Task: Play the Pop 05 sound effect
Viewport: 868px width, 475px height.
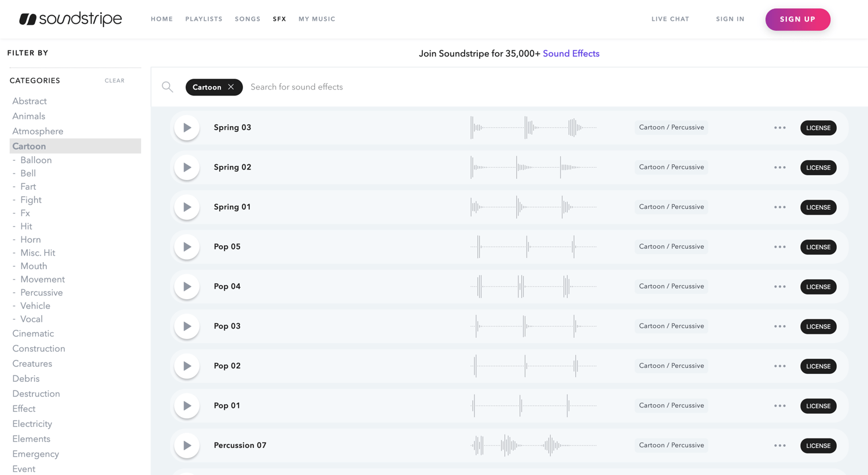Action: coord(186,246)
